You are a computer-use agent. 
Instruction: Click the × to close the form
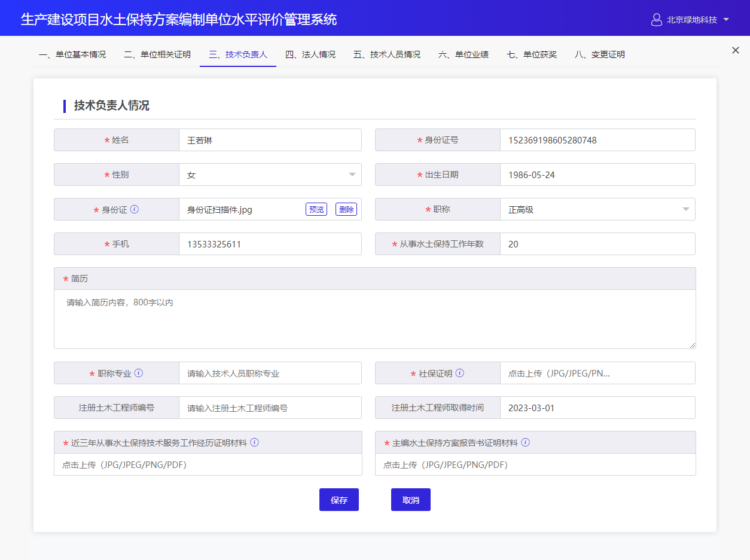tap(735, 50)
